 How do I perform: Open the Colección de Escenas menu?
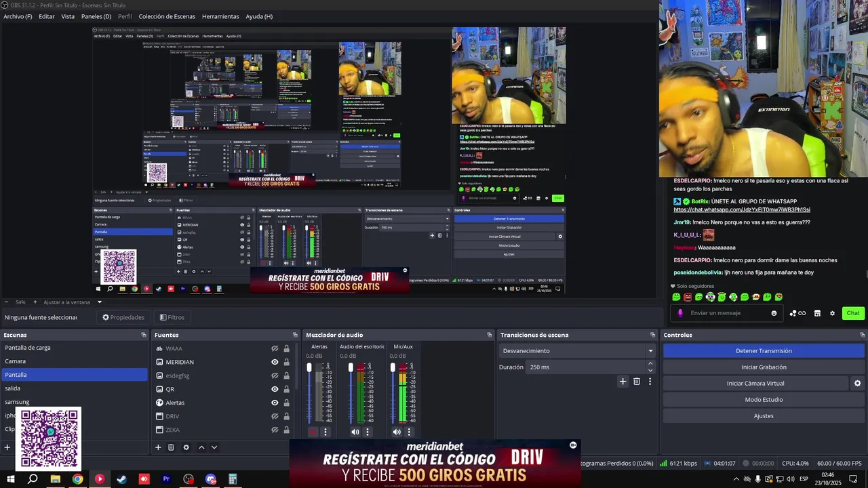click(167, 16)
